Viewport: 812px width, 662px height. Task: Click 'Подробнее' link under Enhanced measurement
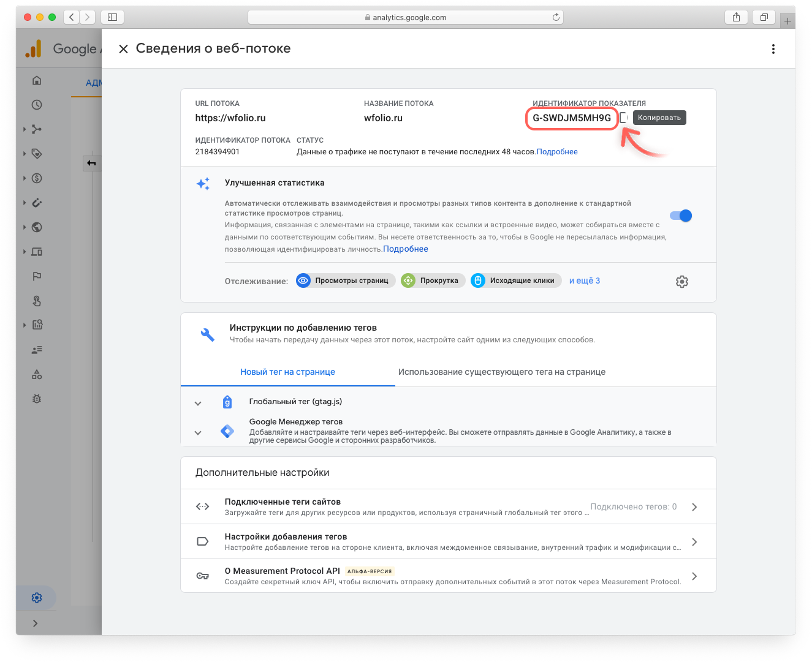(406, 249)
